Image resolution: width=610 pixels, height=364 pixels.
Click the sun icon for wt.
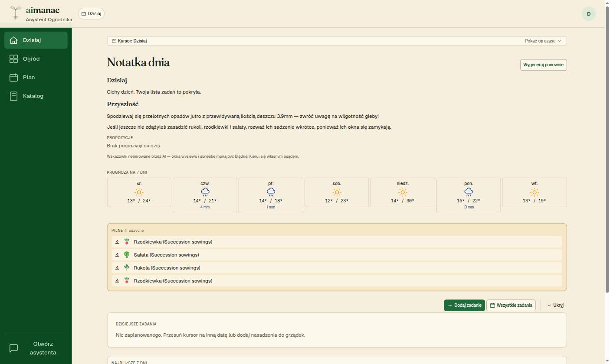(x=535, y=192)
